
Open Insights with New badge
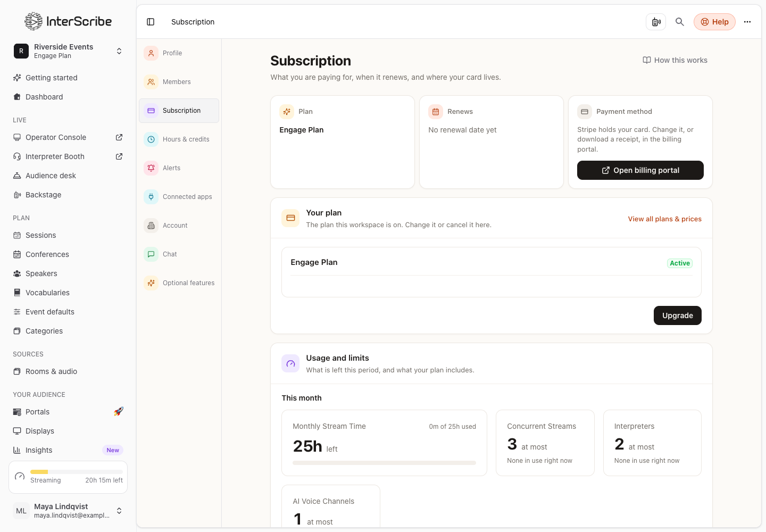click(68, 450)
